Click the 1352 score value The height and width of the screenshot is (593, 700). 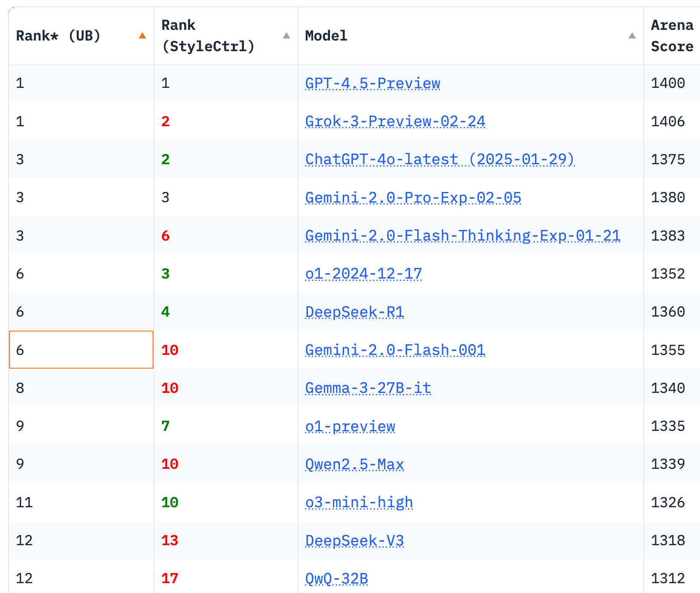tap(668, 273)
